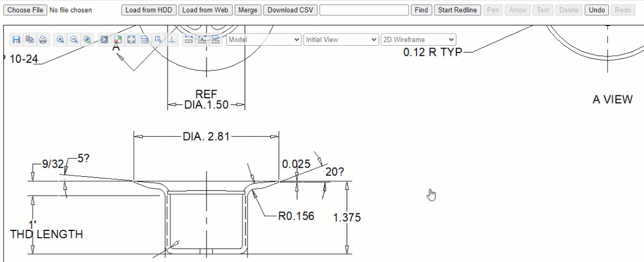
Task: Open the Model layout dropdown
Action: coord(264,40)
